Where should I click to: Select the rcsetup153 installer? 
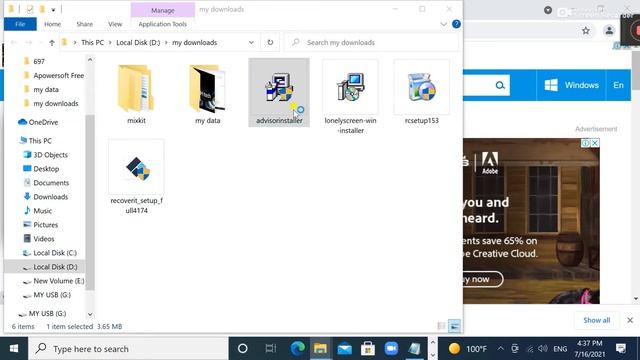(422, 93)
